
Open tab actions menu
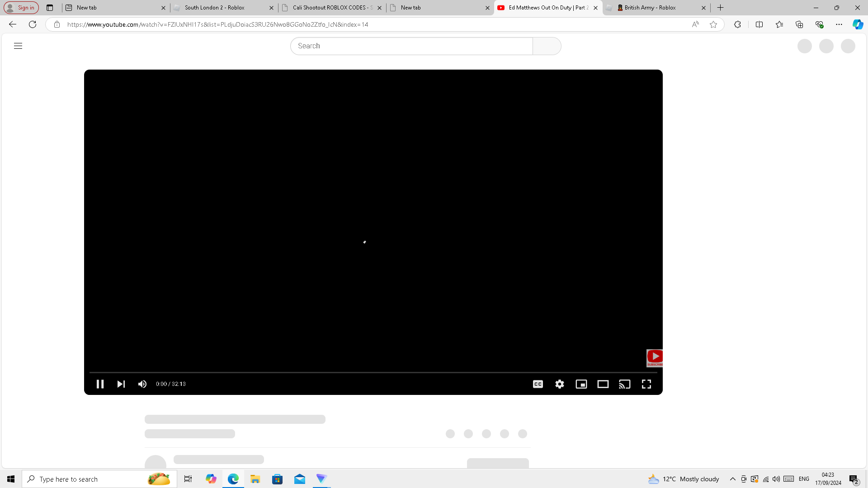[50, 8]
